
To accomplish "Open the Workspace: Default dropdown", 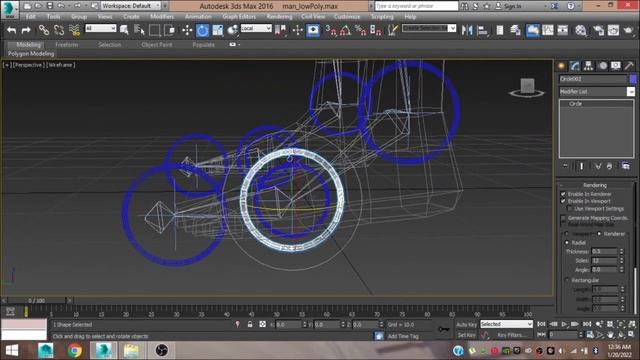I will (130, 6).
